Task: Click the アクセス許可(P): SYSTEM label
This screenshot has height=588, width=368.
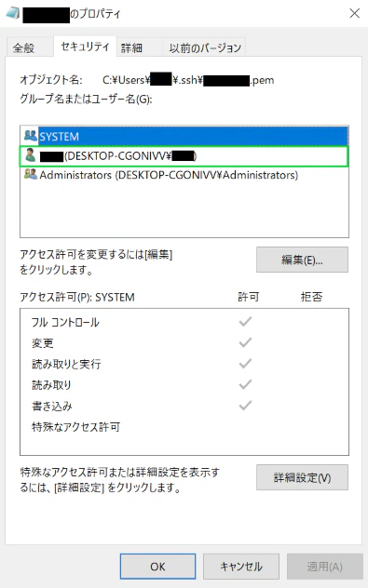Action: coord(77,298)
